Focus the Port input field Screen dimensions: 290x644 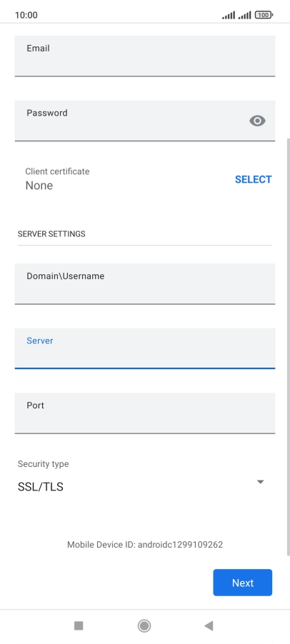[x=144, y=413]
